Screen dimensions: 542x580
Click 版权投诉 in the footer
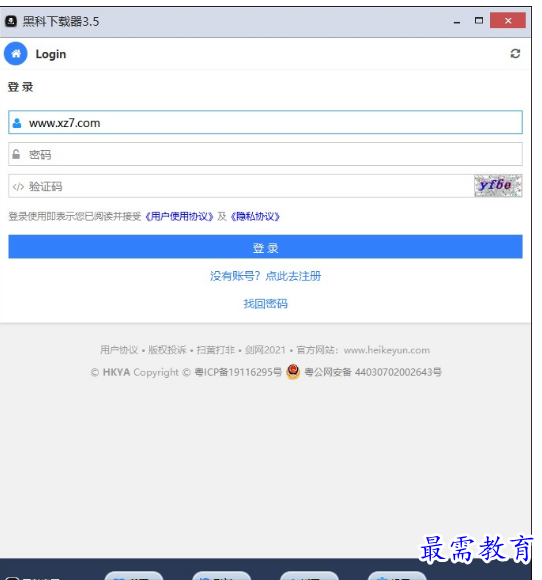tap(167, 350)
